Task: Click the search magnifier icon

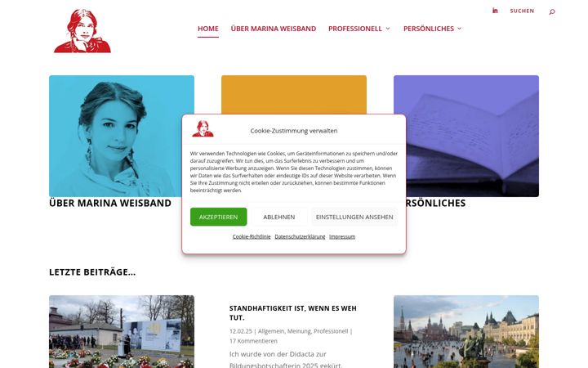Action: click(552, 11)
